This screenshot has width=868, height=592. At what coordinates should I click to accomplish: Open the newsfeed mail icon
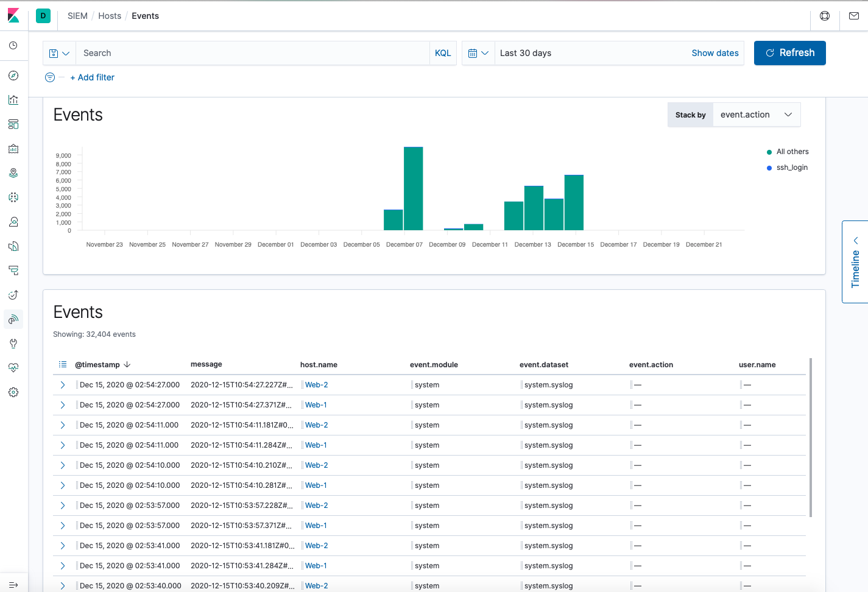click(x=854, y=16)
